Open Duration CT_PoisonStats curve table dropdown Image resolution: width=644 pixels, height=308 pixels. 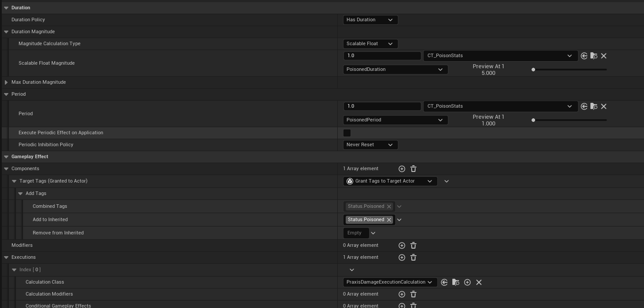(x=501, y=56)
